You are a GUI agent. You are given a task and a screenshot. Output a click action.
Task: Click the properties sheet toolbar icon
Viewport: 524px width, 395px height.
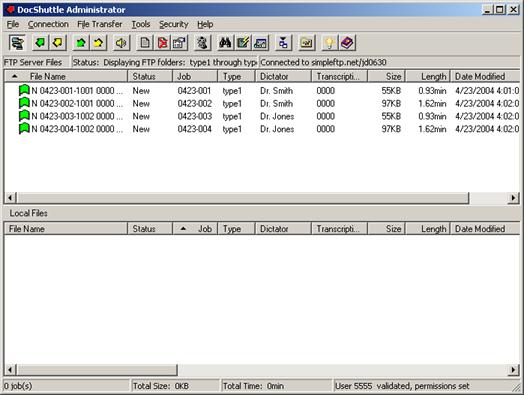click(180, 43)
